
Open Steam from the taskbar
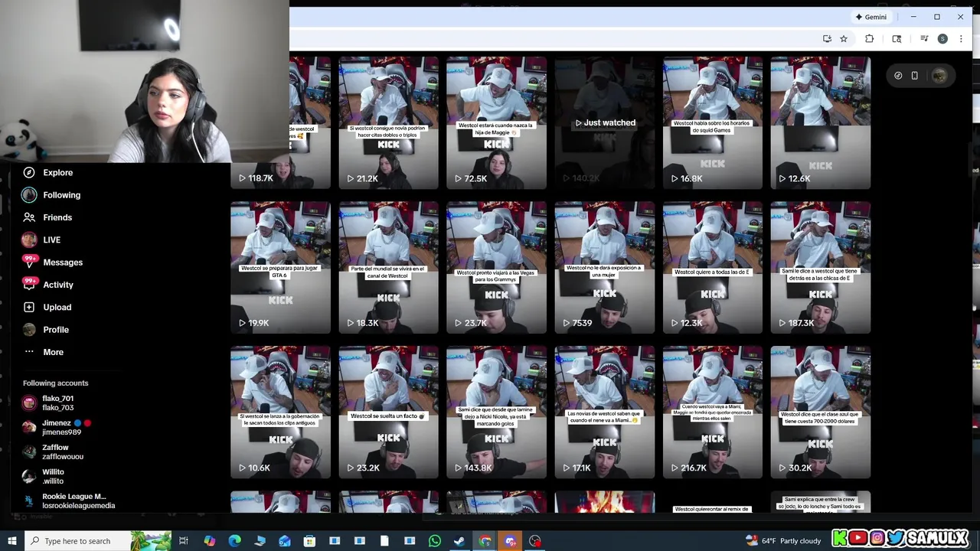tap(459, 541)
